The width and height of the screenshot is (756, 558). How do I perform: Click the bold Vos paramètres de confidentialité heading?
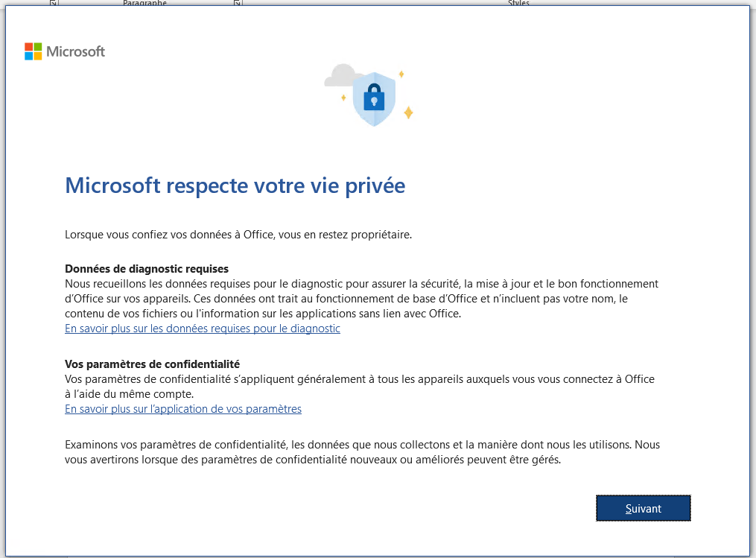(153, 364)
